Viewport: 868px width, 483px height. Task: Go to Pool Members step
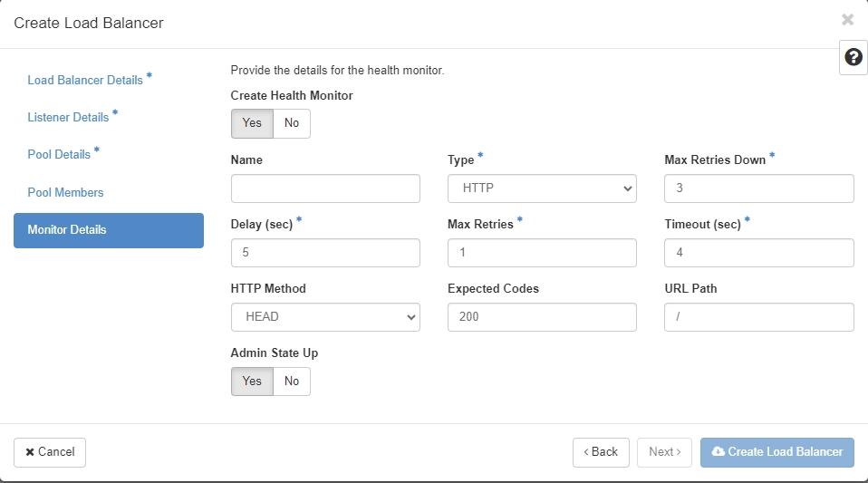(x=65, y=192)
